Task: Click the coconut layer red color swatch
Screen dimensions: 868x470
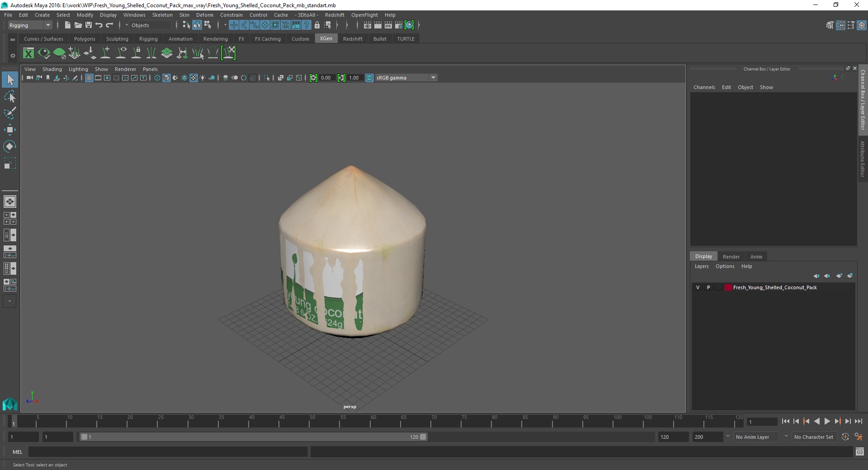Action: (x=728, y=287)
